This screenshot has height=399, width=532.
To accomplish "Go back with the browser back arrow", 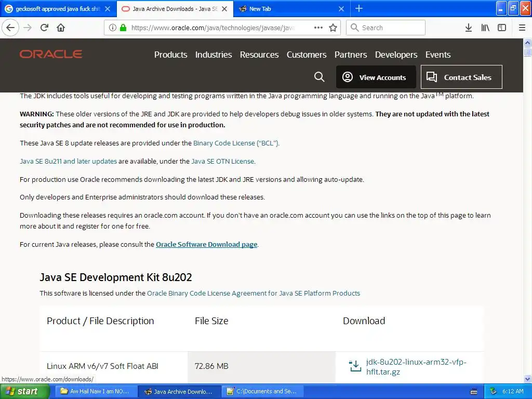I will 10,28.
